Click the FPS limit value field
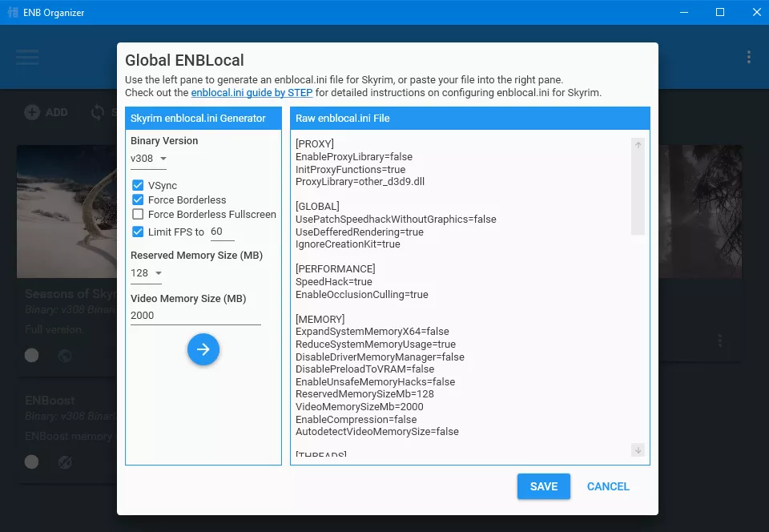This screenshot has width=769, height=532. pyautogui.click(x=222, y=232)
